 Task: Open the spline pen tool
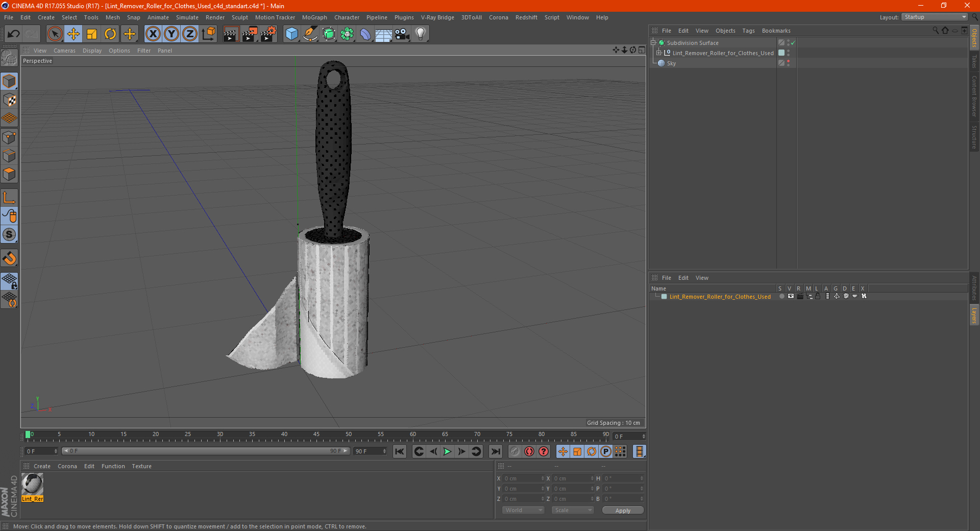coord(310,34)
